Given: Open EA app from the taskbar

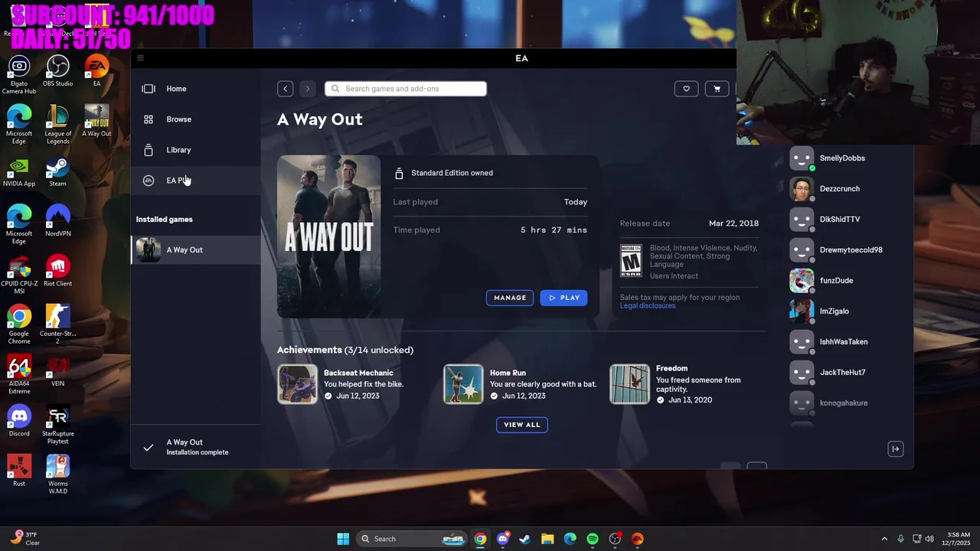Looking at the screenshot, I should tap(638, 539).
